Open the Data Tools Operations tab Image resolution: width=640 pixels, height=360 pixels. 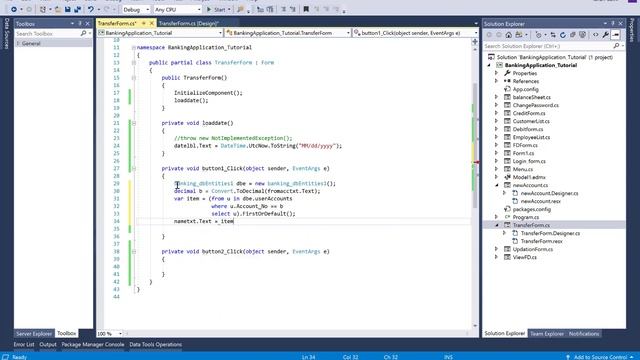click(156, 344)
